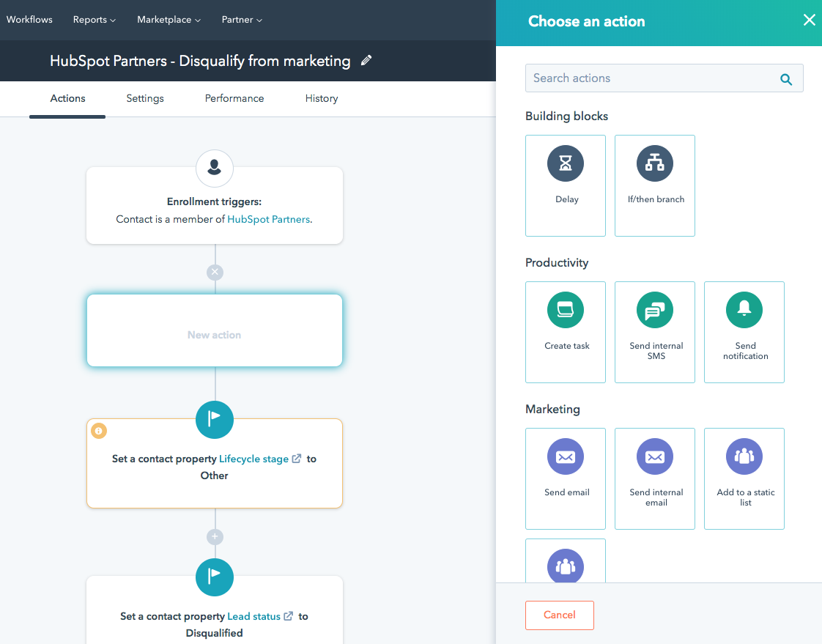Screen dimensions: 822x644
Task: Click the Lead status property link
Action: [253, 616]
